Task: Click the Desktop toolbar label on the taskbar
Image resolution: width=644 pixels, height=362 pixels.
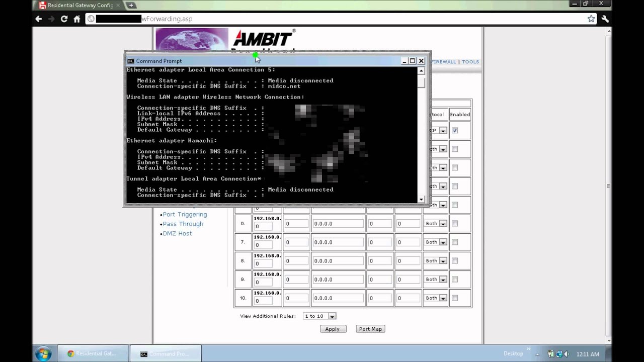Action: coord(513,354)
